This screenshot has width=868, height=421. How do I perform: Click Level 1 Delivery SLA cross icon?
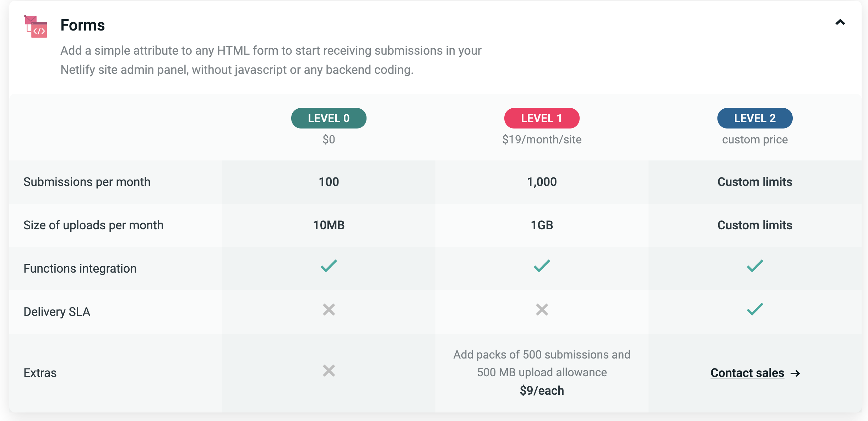(x=542, y=310)
